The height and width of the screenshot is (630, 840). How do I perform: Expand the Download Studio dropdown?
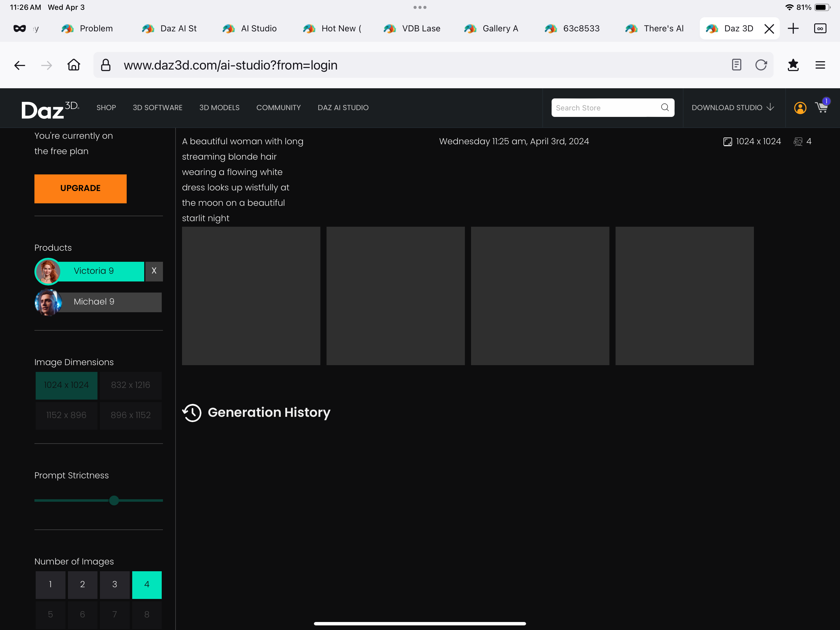pos(732,108)
